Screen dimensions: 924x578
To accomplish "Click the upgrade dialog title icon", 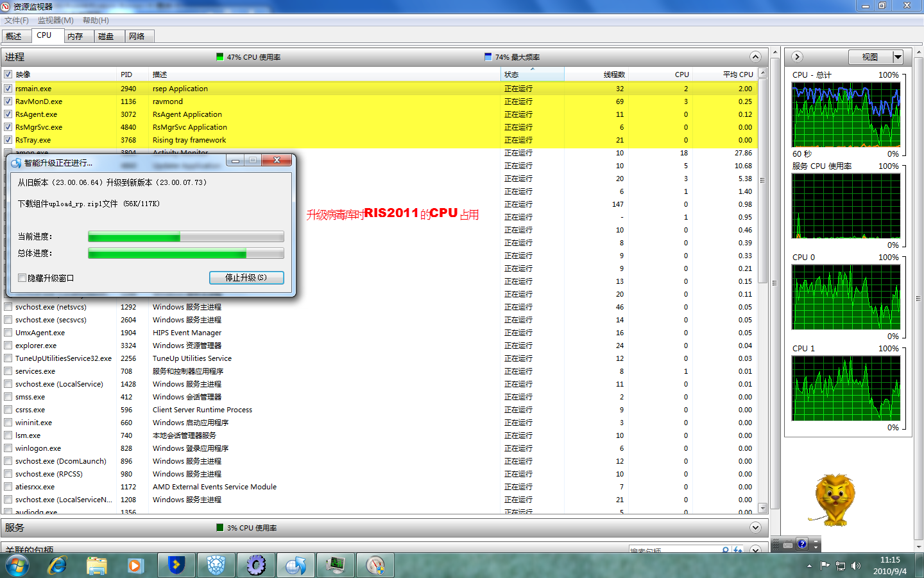I will [x=16, y=163].
